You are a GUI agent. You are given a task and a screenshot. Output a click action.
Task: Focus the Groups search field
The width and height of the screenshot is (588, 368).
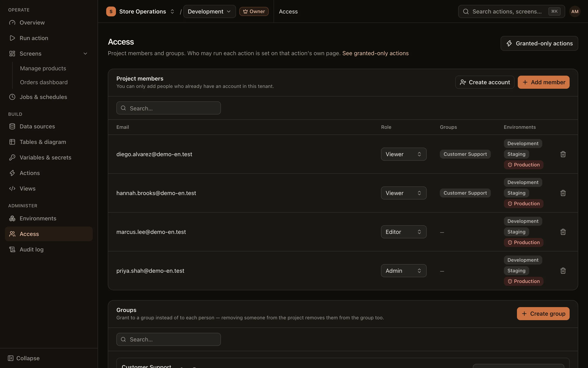(x=169, y=339)
